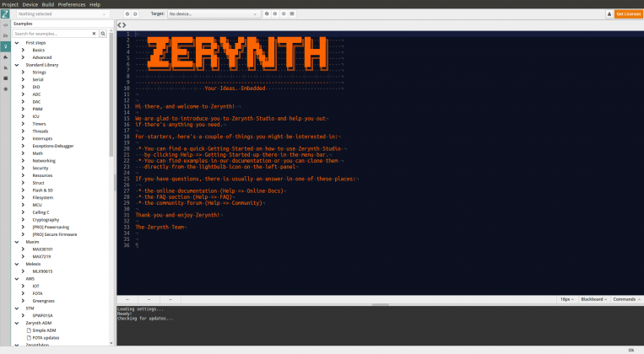Image resolution: width=644 pixels, height=354 pixels.
Task: Click the first device icon after Target dropdown
Action: [267, 14]
